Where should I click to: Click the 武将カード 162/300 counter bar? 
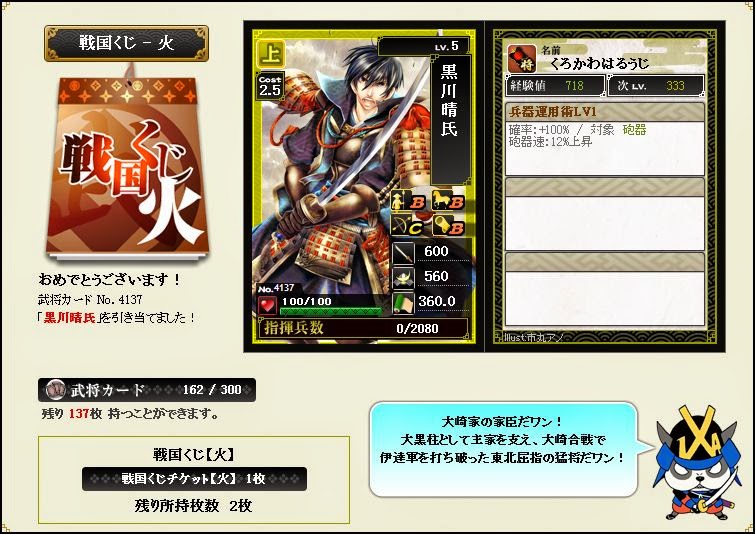coord(147,390)
